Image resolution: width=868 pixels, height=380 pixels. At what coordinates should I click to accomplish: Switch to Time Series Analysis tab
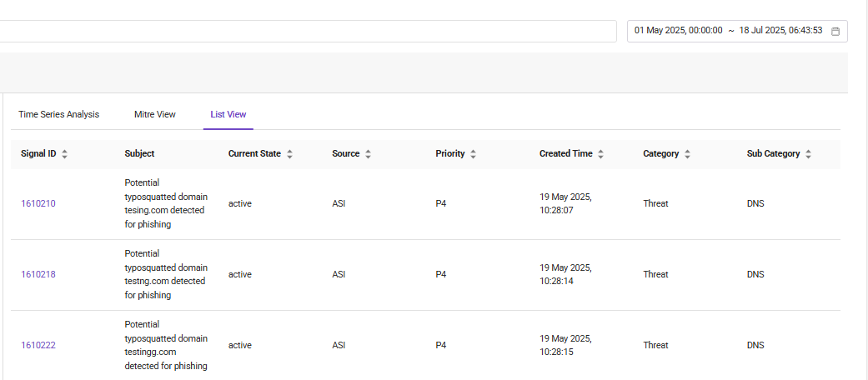58,114
